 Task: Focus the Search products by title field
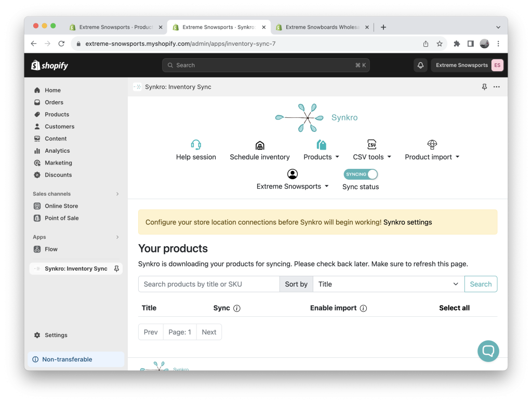pyautogui.click(x=209, y=284)
